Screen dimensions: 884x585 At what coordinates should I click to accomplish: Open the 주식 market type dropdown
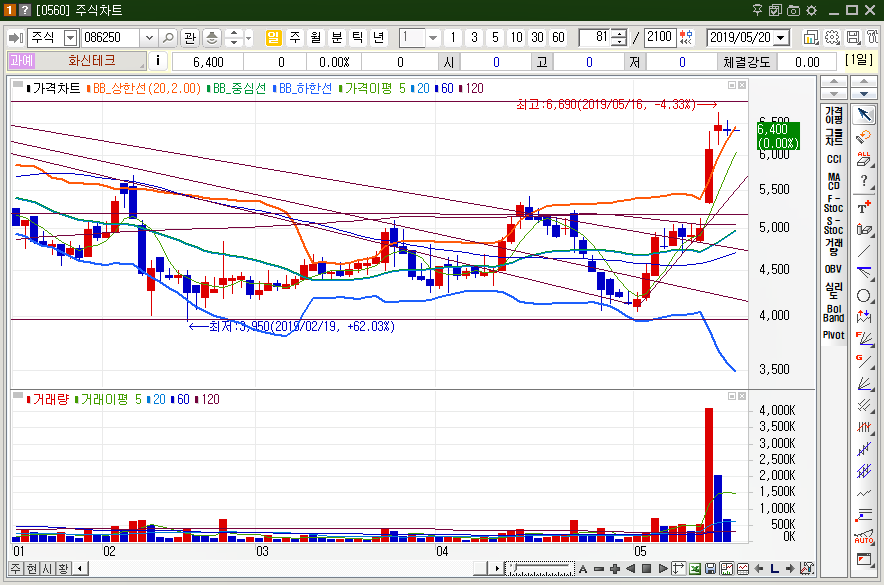[x=70, y=38]
